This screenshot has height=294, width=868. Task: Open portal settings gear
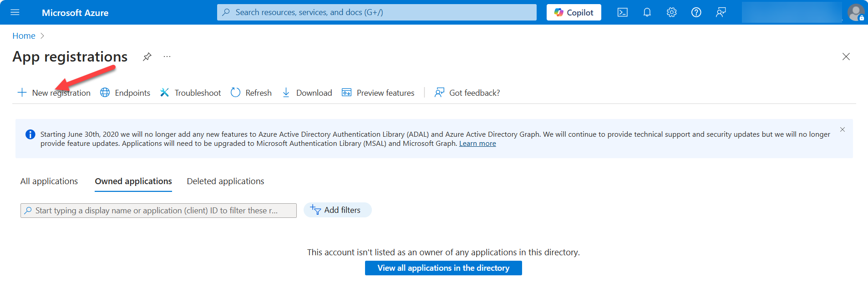click(671, 12)
